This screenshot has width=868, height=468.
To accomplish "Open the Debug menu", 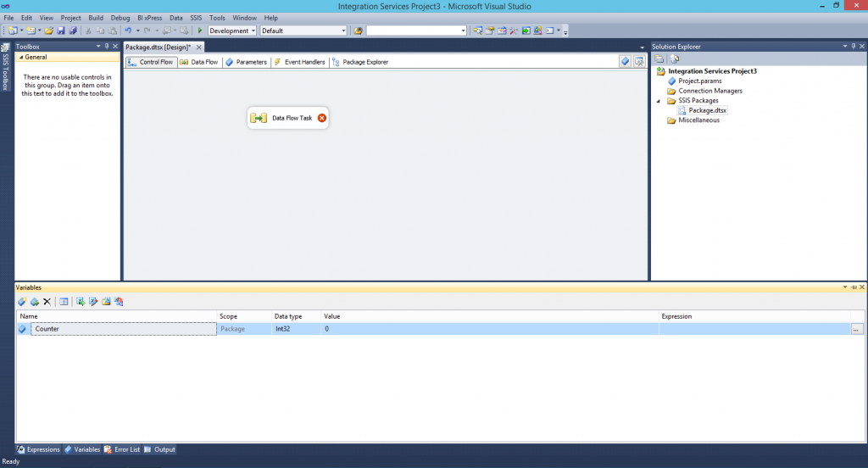I will [120, 18].
